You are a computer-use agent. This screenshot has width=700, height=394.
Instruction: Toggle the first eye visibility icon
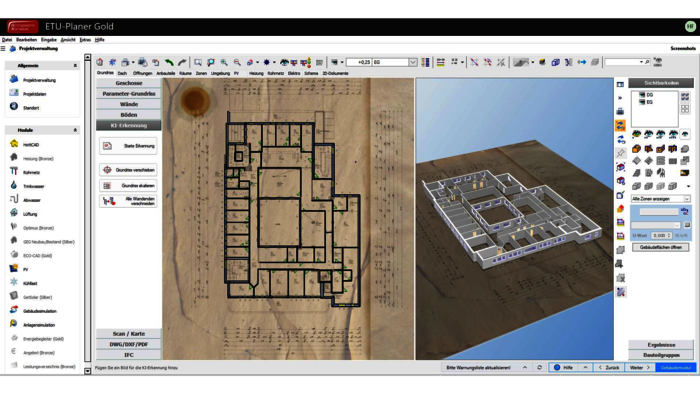pos(636,134)
